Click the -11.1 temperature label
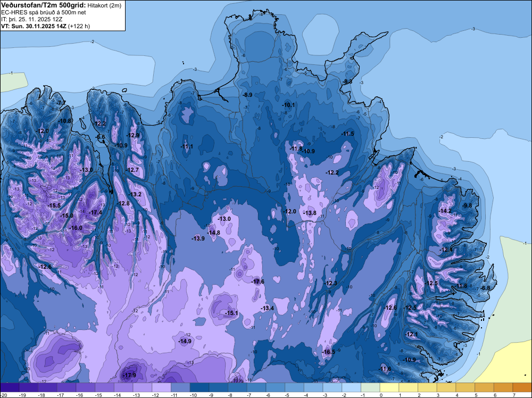The height and width of the screenshot is (398, 532). pyautogui.click(x=187, y=146)
